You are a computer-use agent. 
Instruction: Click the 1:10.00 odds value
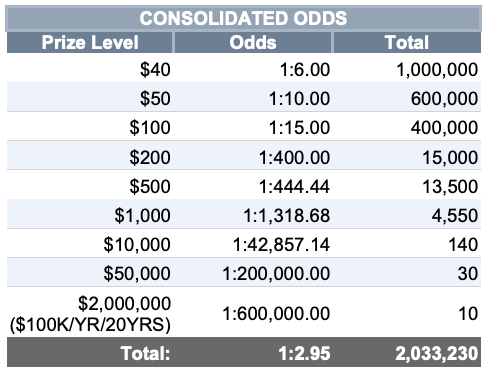click(x=299, y=99)
